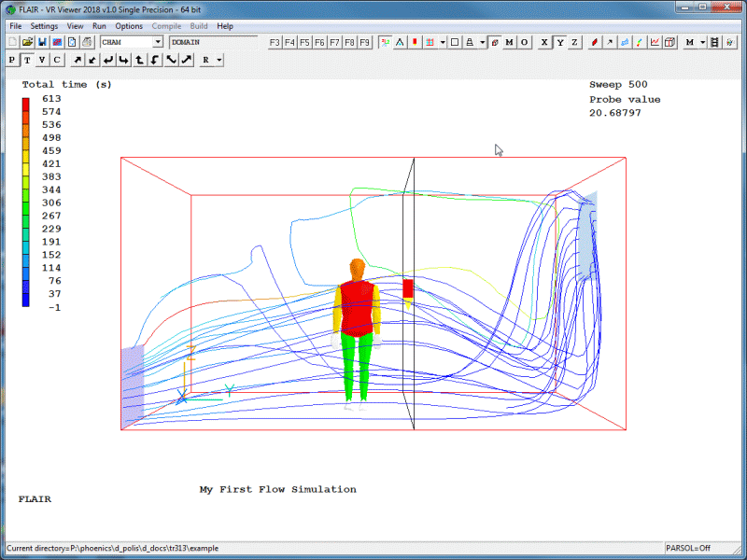Open the Settings menu

point(44,26)
